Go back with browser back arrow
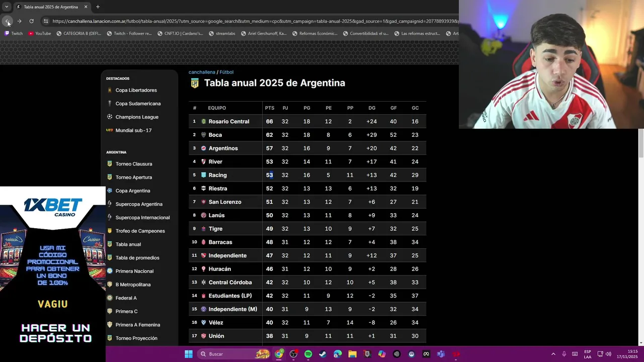The height and width of the screenshot is (362, 644). point(7,21)
